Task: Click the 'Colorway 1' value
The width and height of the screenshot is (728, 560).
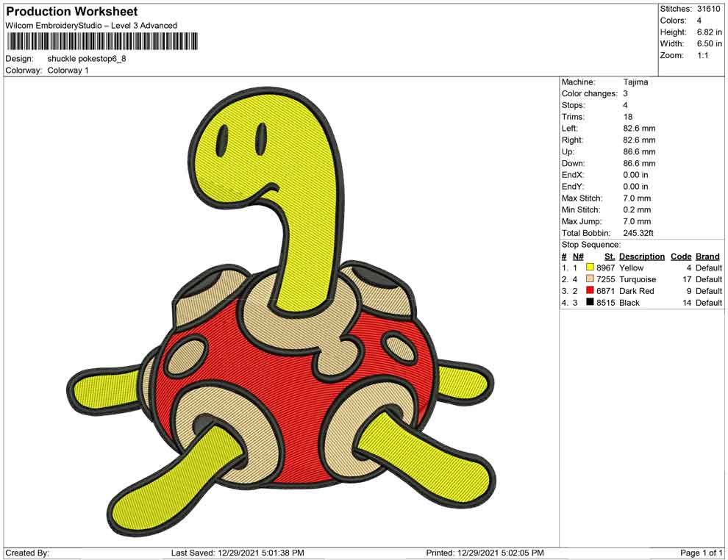Action: click(68, 71)
